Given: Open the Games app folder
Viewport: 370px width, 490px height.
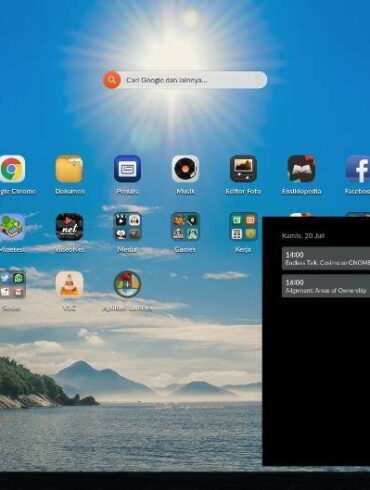Looking at the screenshot, I should (185, 227).
